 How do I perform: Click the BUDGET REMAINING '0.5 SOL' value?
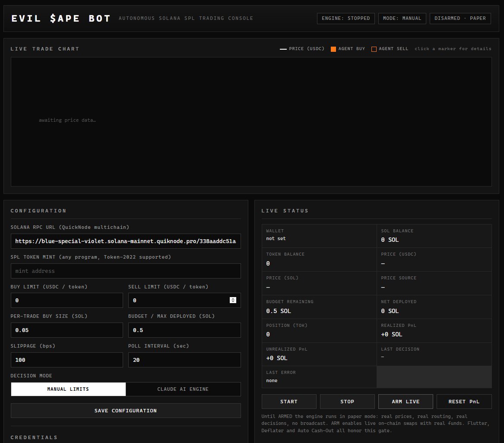[279, 311]
